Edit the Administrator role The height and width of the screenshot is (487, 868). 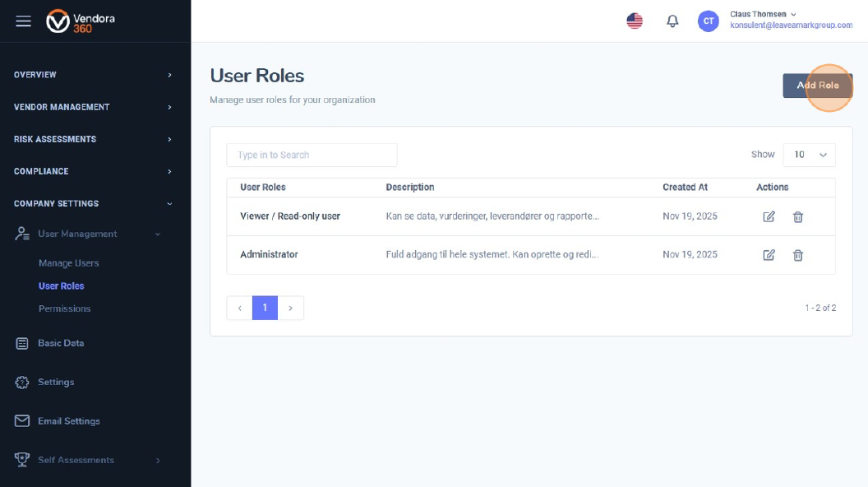pyautogui.click(x=769, y=255)
